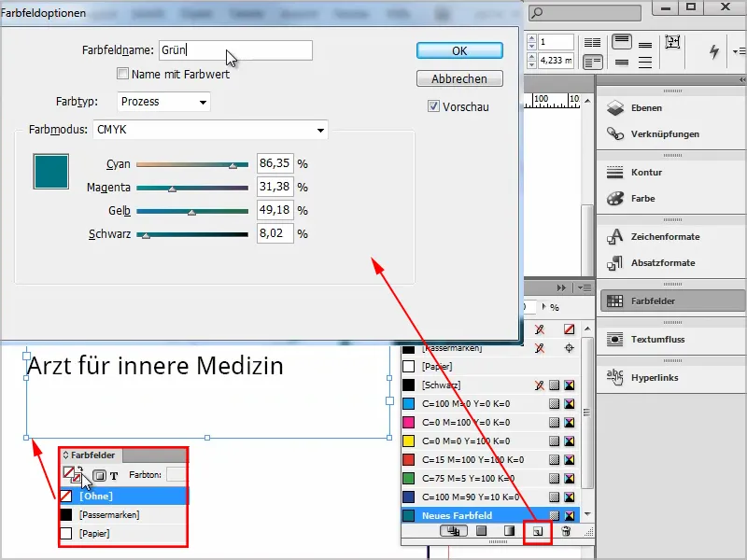Select swatch C=15 M=100 Y=100 K=0
This screenshot has width=747, height=560.
491,459
